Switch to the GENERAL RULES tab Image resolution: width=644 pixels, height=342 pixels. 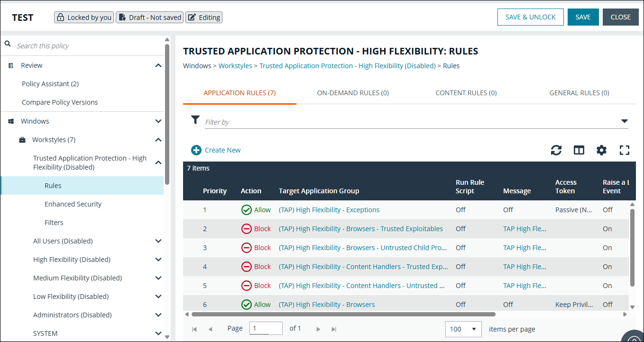point(579,92)
